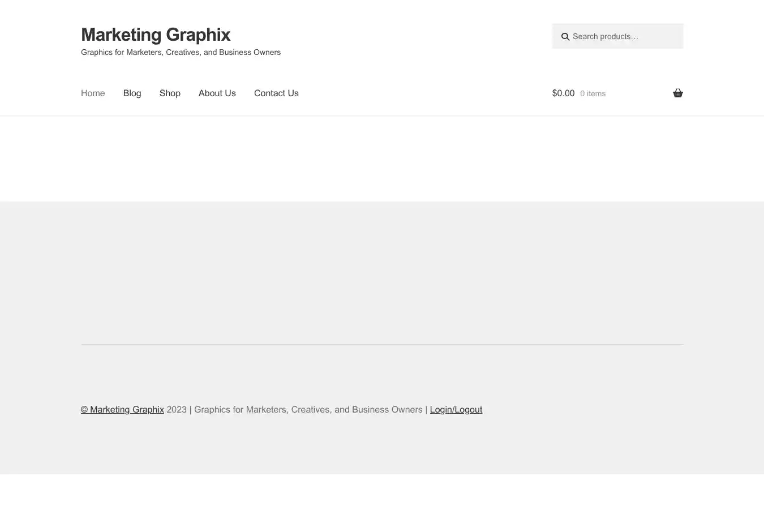Open the Contact Us page
This screenshot has width=764, height=532.
click(x=276, y=93)
